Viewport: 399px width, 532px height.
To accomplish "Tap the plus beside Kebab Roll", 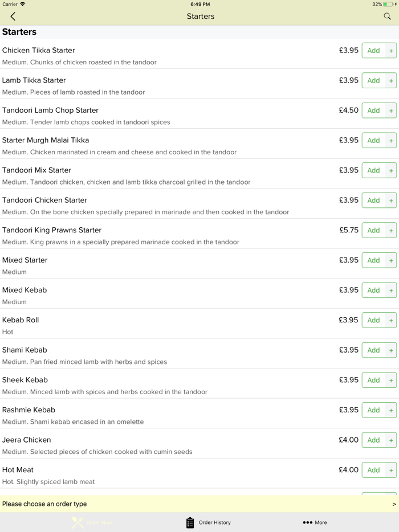I will (x=391, y=320).
